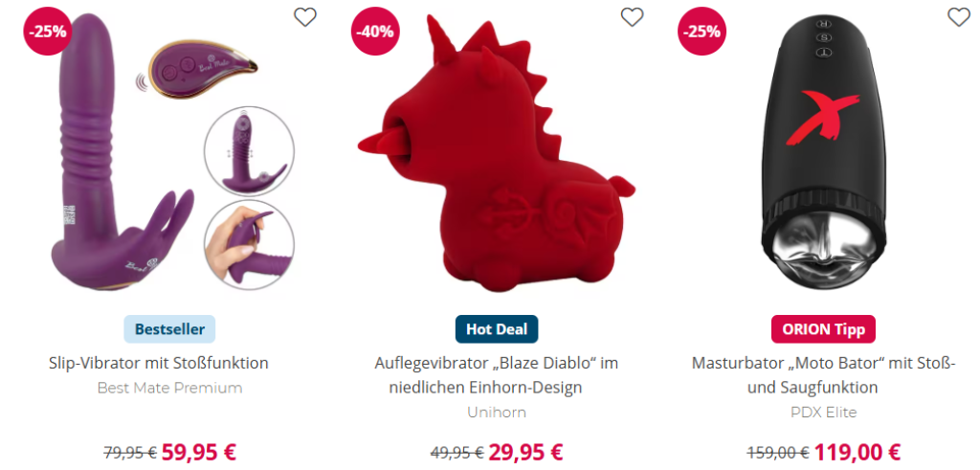980x470 pixels.
Task: Open the Unihorn brand link
Action: coord(497,413)
